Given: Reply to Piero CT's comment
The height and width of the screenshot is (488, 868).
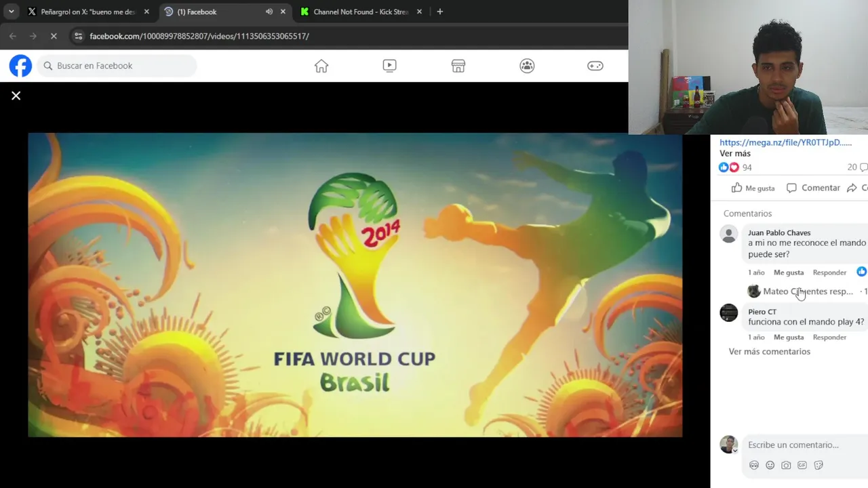Looking at the screenshot, I should (x=829, y=338).
